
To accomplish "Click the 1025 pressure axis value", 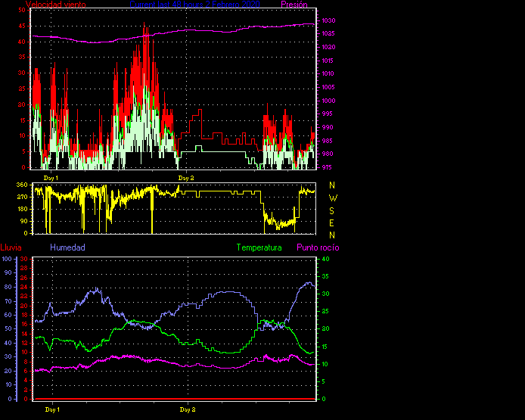I will pos(328,33).
